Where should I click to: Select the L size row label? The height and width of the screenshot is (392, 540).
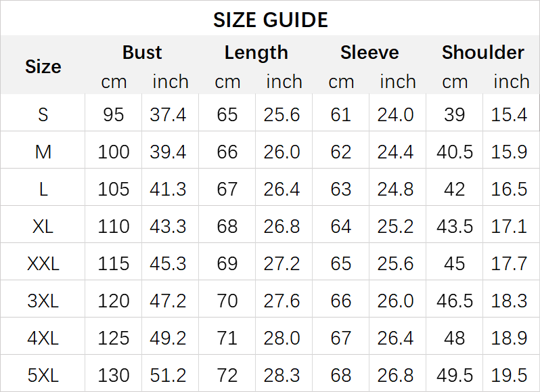pyautogui.click(x=43, y=189)
